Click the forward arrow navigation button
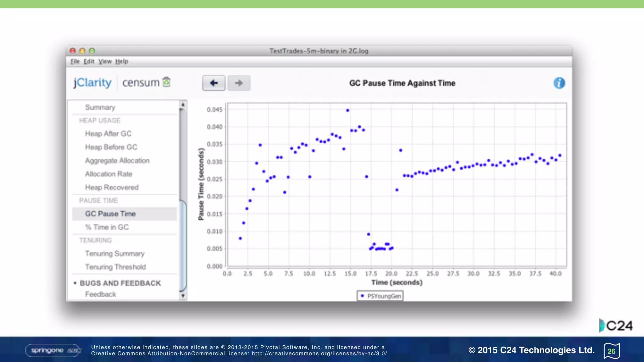Image resolution: width=644 pixels, height=362 pixels. pos(239,83)
